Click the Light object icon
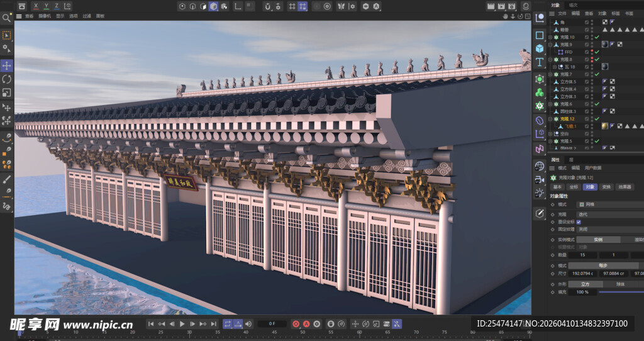The height and width of the screenshot is (341, 644). [x=540, y=193]
